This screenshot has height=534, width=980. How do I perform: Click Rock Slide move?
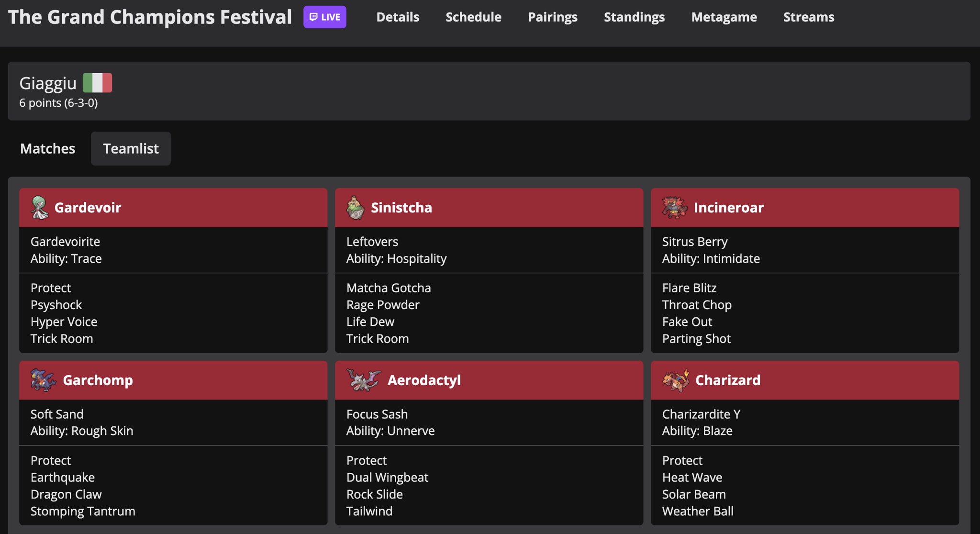(x=375, y=494)
